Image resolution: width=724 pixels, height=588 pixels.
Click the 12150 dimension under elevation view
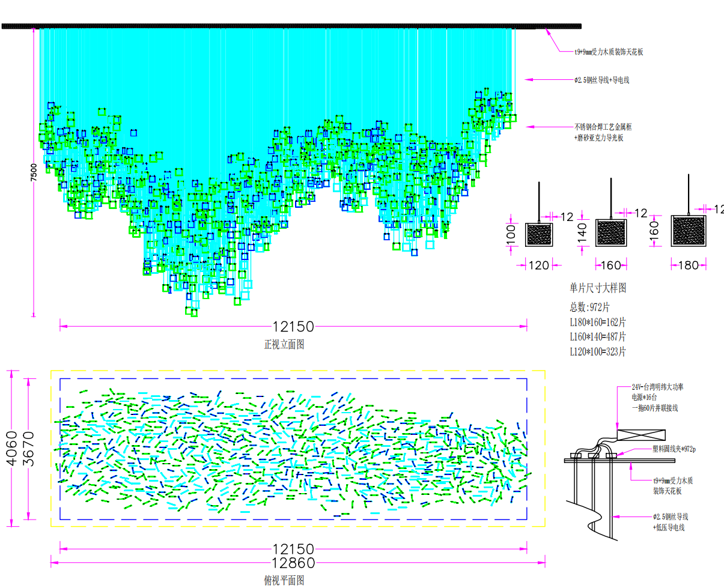point(293,327)
